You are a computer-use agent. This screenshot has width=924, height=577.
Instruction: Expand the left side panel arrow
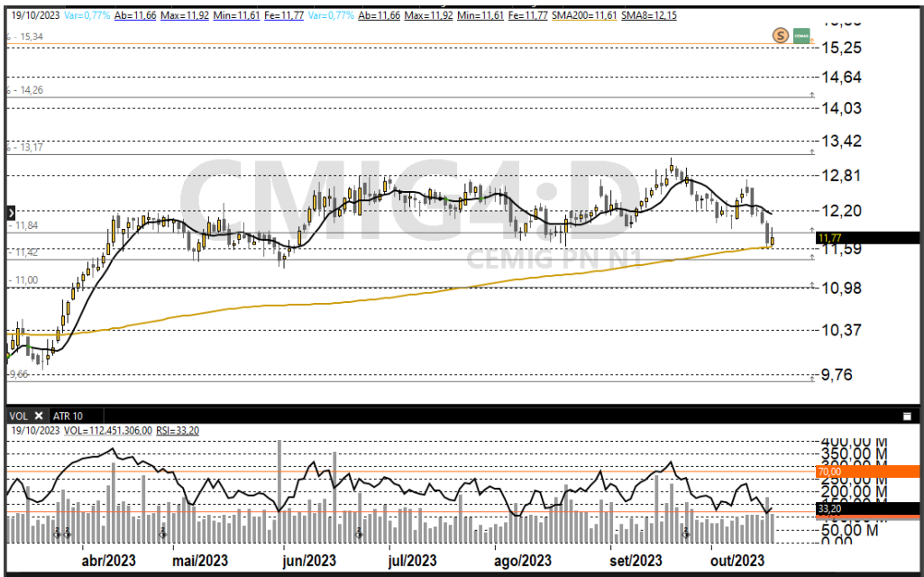click(10, 213)
